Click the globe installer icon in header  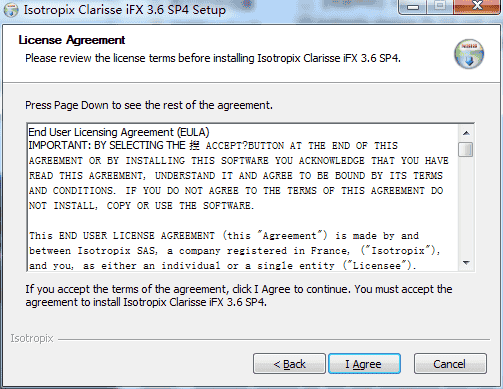pyautogui.click(x=469, y=54)
